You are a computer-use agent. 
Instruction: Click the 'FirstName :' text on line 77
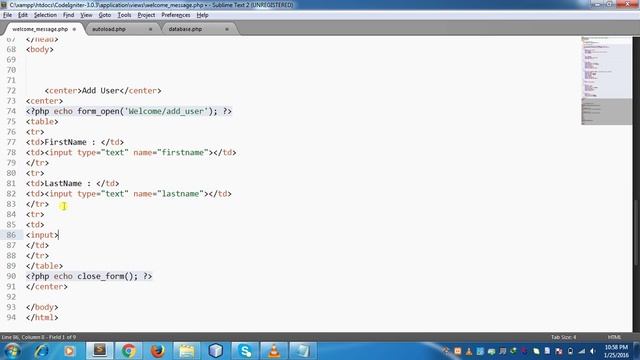click(70, 142)
